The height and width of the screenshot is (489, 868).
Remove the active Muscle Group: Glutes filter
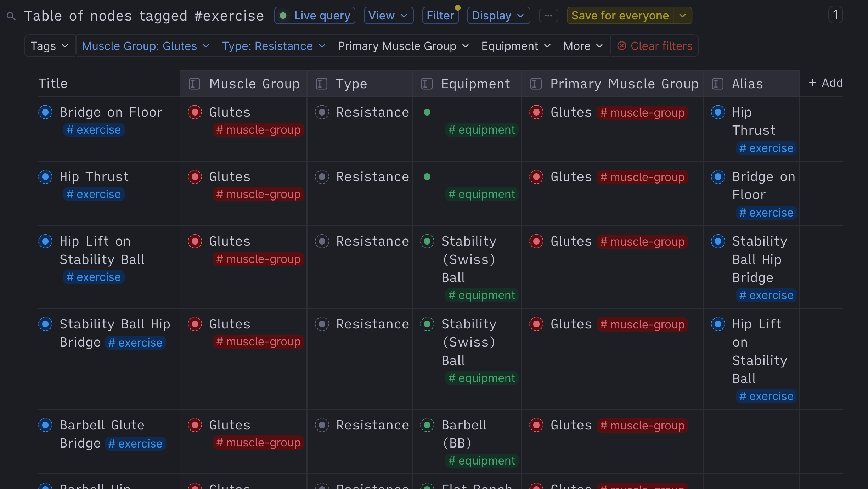click(x=146, y=46)
